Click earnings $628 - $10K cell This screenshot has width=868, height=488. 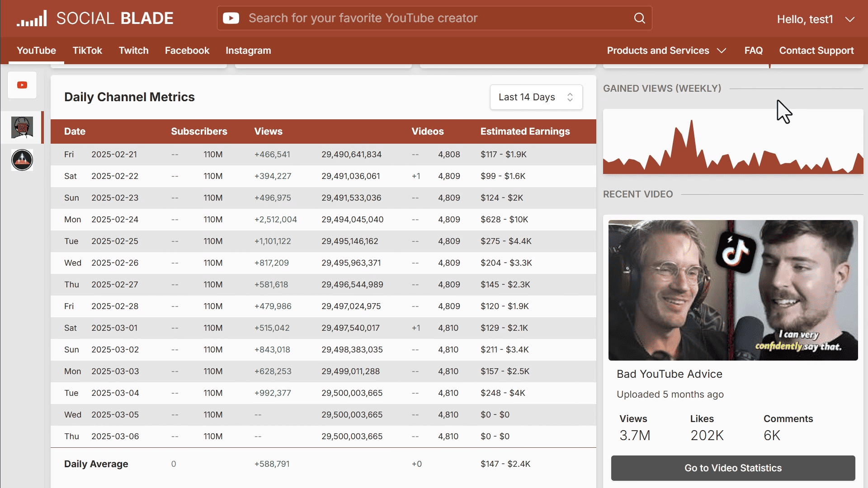pyautogui.click(x=504, y=220)
